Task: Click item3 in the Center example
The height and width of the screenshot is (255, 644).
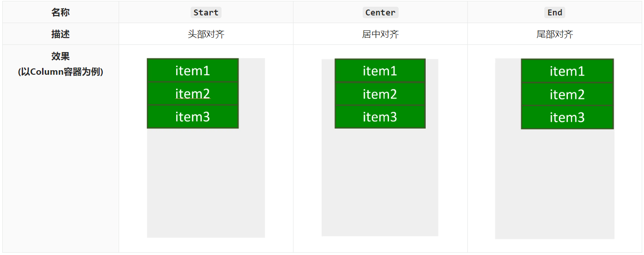Action: click(x=380, y=117)
